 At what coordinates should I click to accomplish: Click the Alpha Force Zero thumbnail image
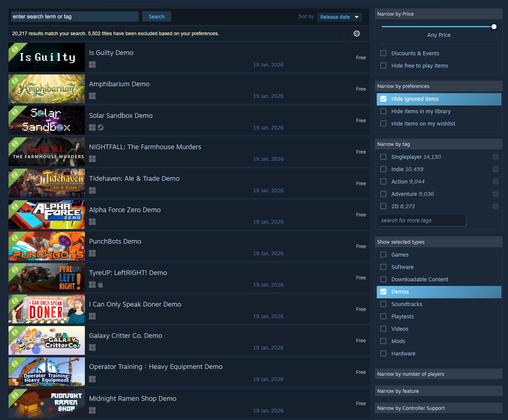tap(47, 215)
